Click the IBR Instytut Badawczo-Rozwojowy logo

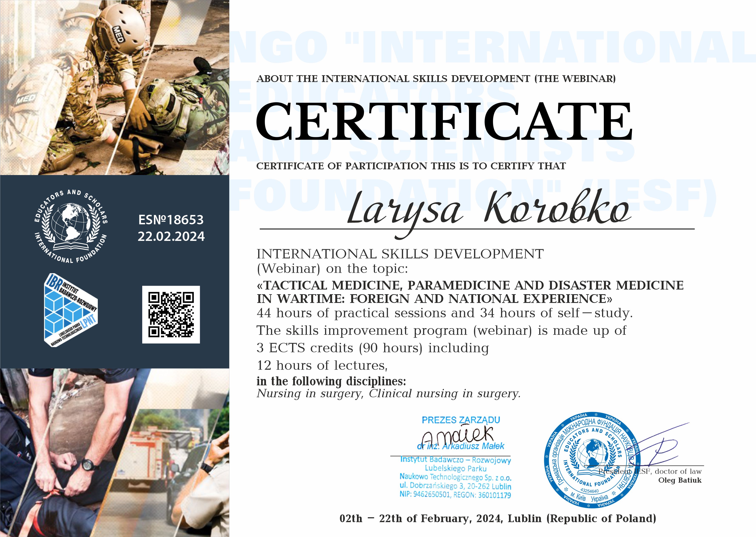(71, 310)
